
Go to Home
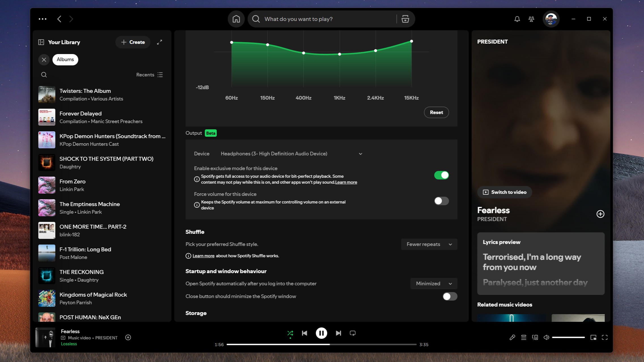(x=236, y=19)
